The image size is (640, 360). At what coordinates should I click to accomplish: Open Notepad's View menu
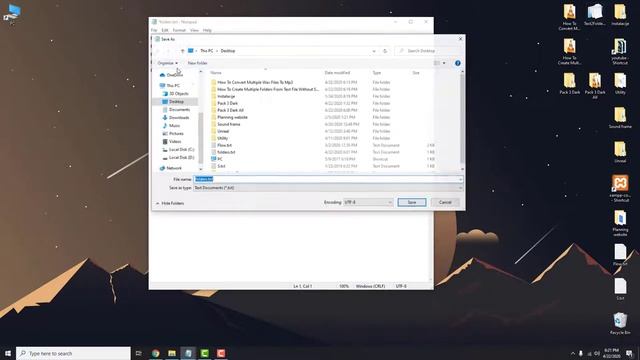(x=194, y=30)
